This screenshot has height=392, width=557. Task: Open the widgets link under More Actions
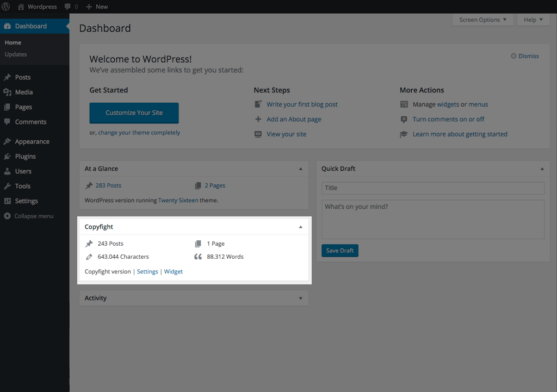pyautogui.click(x=448, y=104)
